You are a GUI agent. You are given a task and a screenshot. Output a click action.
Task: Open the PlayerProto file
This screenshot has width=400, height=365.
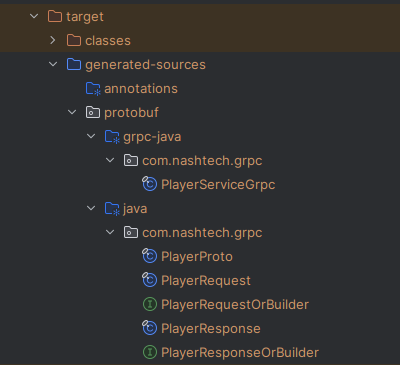pos(197,257)
